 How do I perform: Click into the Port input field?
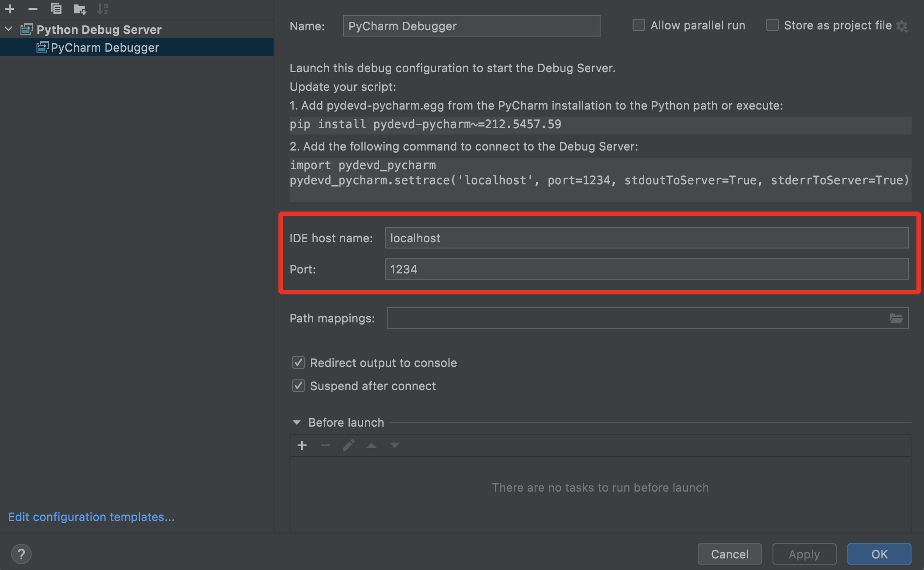pyautogui.click(x=646, y=269)
